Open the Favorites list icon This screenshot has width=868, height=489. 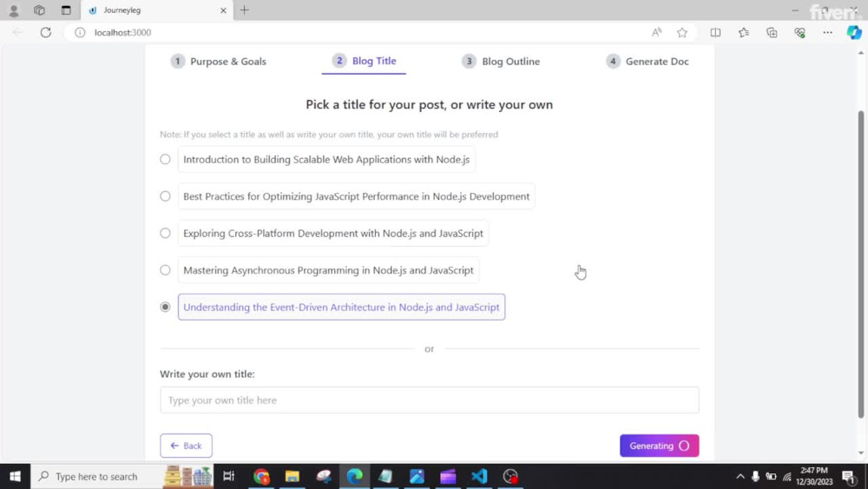point(744,33)
